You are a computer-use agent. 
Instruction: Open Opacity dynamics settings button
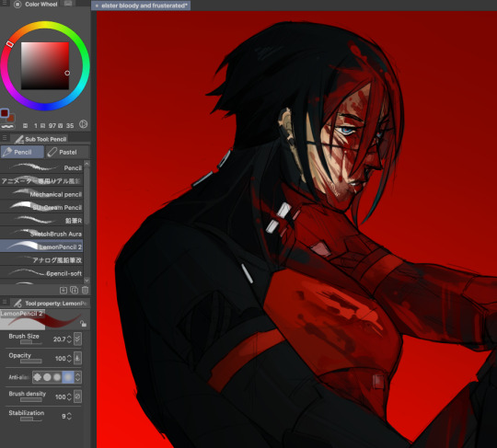point(77,358)
